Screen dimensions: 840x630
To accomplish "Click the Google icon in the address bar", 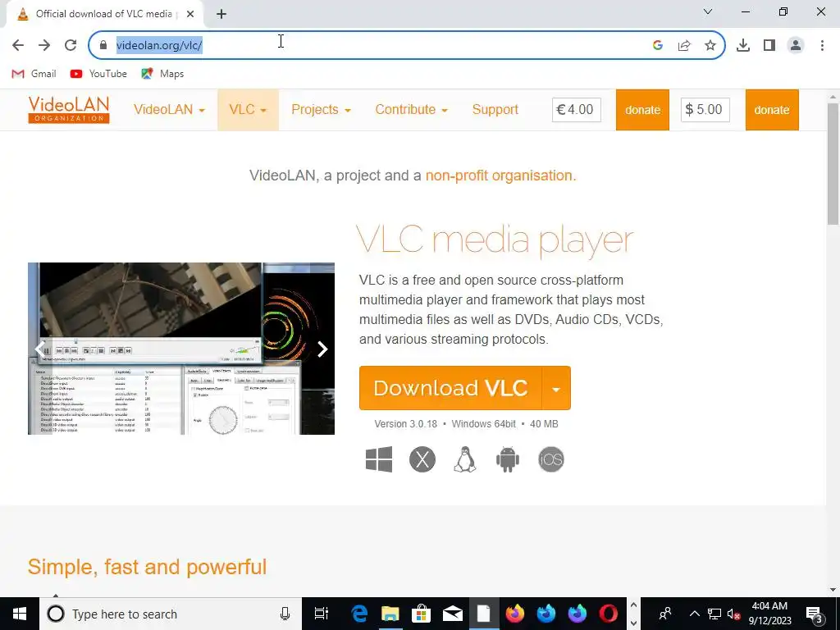I will click(x=658, y=45).
